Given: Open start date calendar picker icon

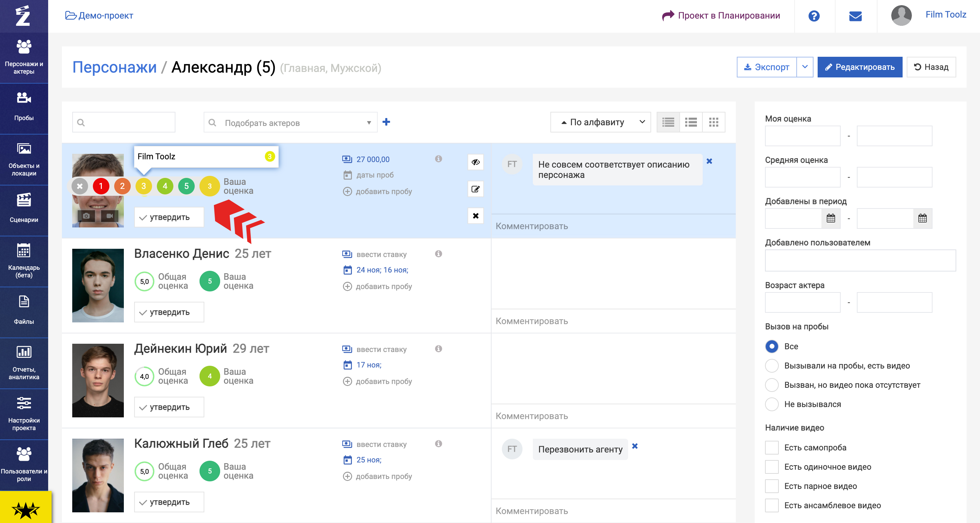Looking at the screenshot, I should (x=831, y=218).
